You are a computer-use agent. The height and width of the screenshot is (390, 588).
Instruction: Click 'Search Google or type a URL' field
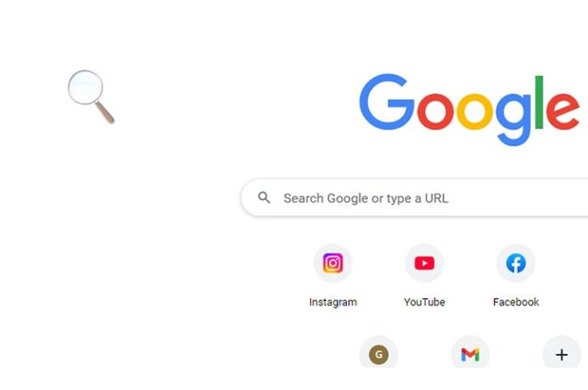tap(414, 198)
